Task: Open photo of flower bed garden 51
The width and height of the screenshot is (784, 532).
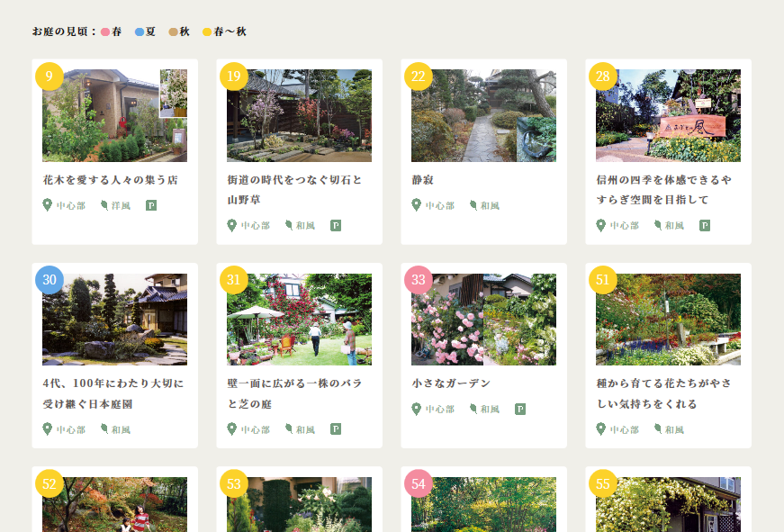Action: pyautogui.click(x=668, y=319)
